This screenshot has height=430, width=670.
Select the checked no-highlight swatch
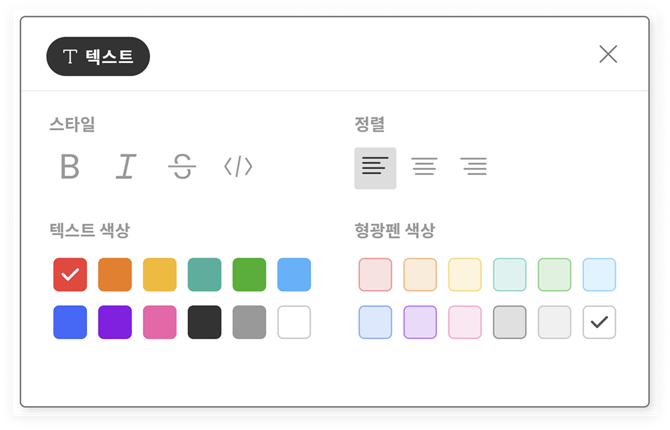(600, 322)
